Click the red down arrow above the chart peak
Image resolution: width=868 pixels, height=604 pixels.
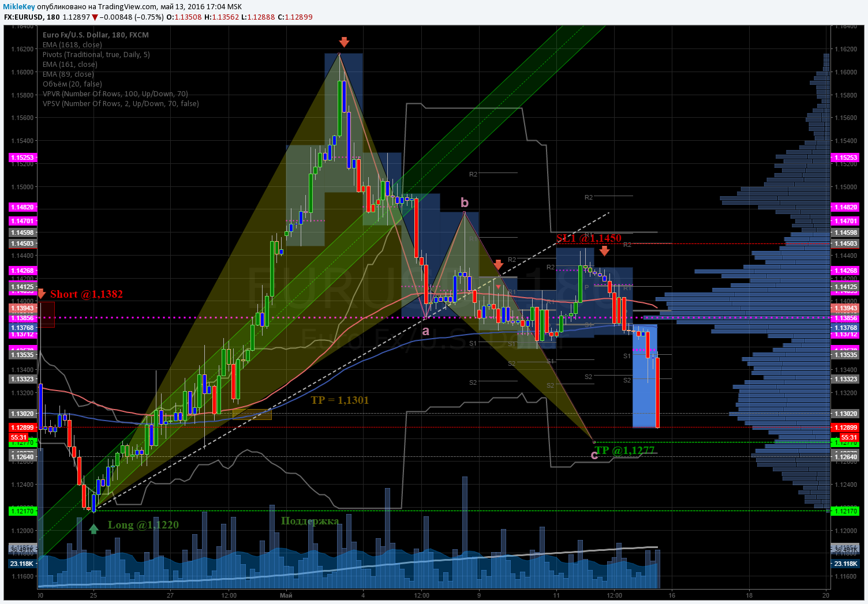click(344, 42)
